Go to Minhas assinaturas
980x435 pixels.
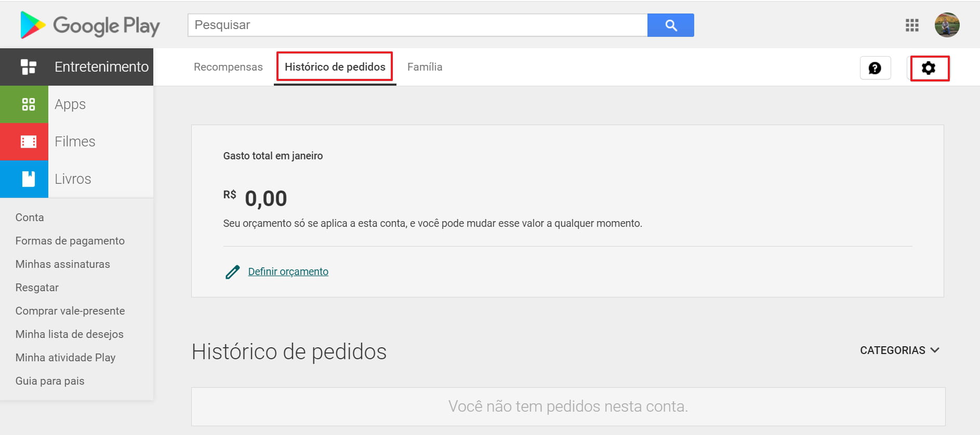[62, 264]
